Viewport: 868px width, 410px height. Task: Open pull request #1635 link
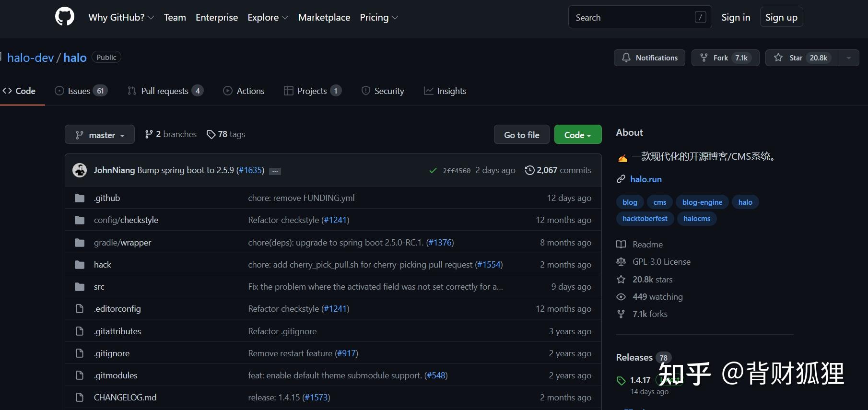[x=250, y=170]
